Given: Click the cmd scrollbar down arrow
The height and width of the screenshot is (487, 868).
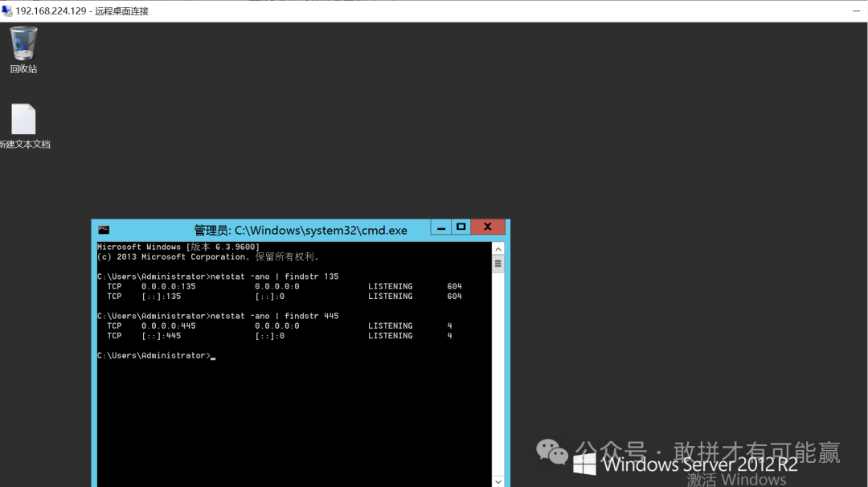Looking at the screenshot, I should (x=497, y=481).
